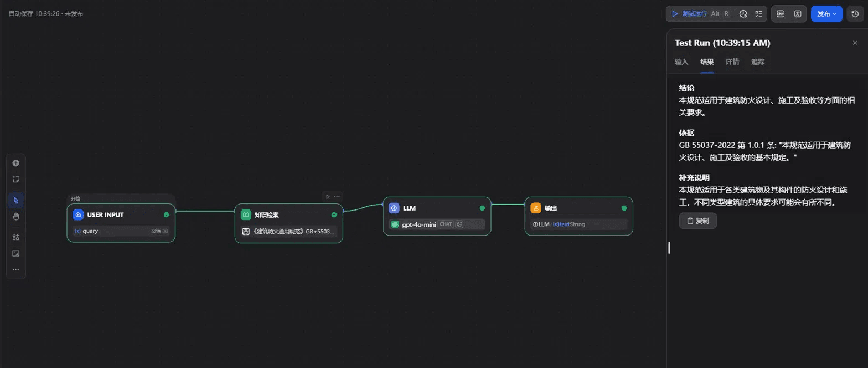This screenshot has width=868, height=368.
Task: Open version history icon beside publish
Action: click(x=855, y=14)
